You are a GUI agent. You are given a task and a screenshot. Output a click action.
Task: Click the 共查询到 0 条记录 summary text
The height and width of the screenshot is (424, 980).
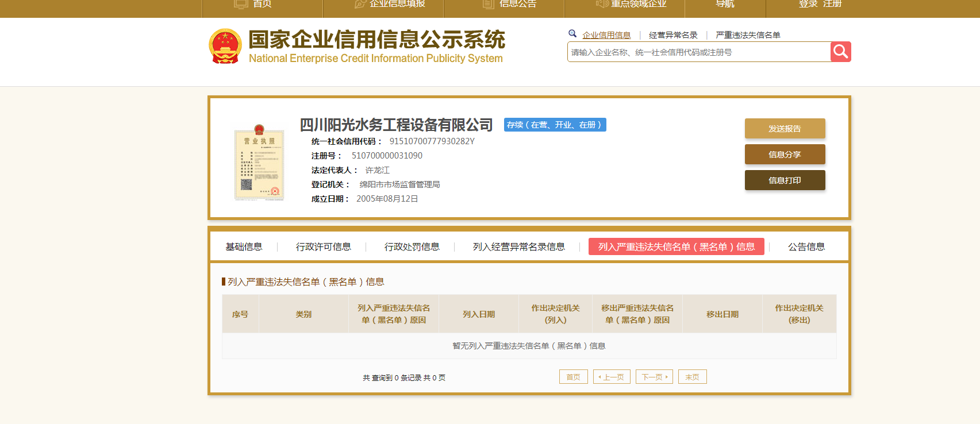[x=404, y=377]
